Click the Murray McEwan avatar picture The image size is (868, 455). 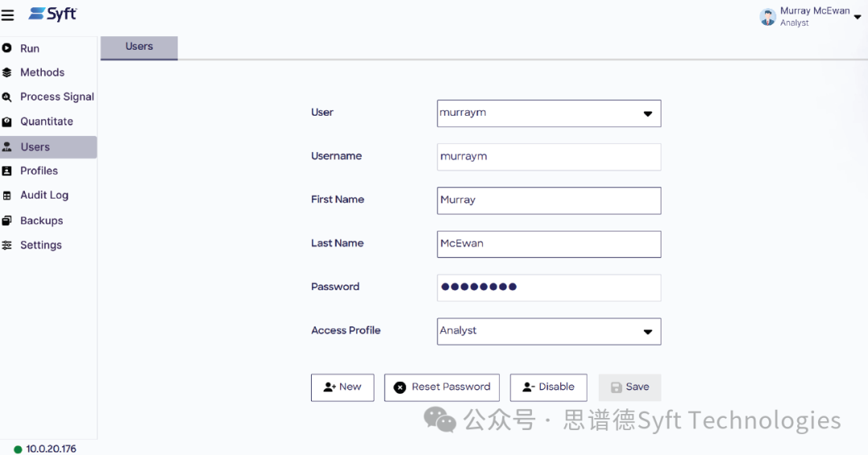point(768,17)
